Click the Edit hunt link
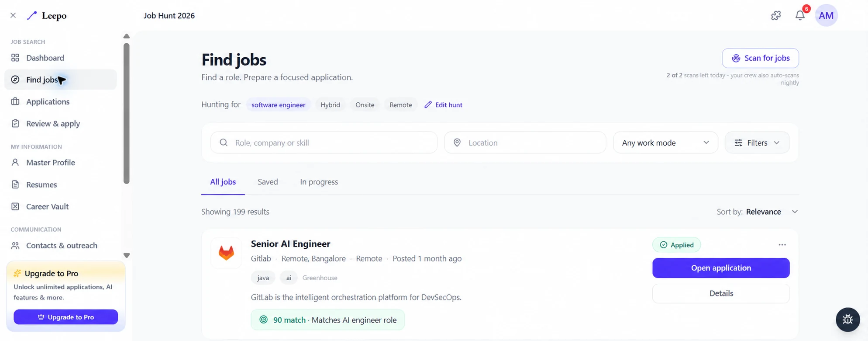This screenshot has width=868, height=341. (x=443, y=105)
